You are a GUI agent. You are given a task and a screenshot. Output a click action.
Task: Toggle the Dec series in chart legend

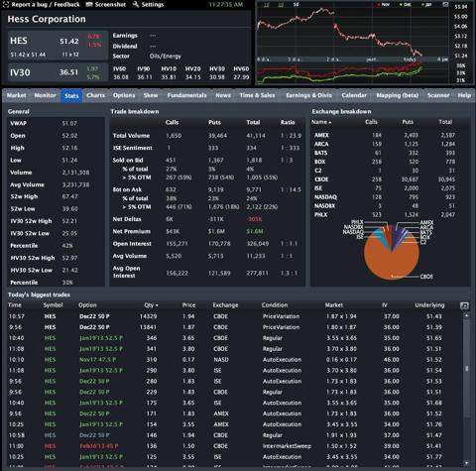point(405,5)
